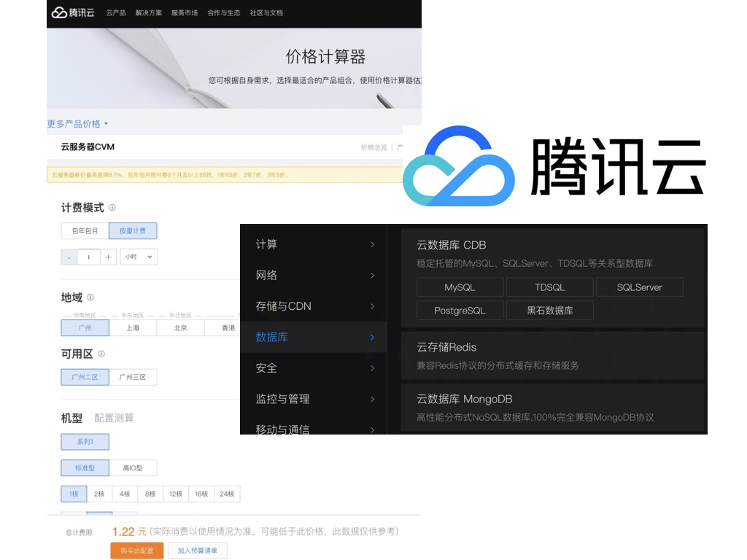Click info icon next to 可用区
This screenshot has width=747, height=560.
(x=101, y=354)
